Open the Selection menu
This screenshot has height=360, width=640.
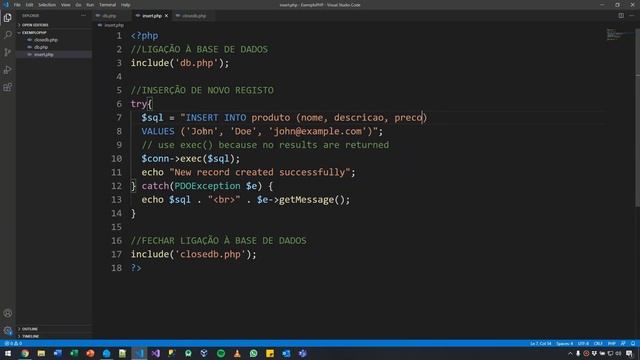(47, 5)
